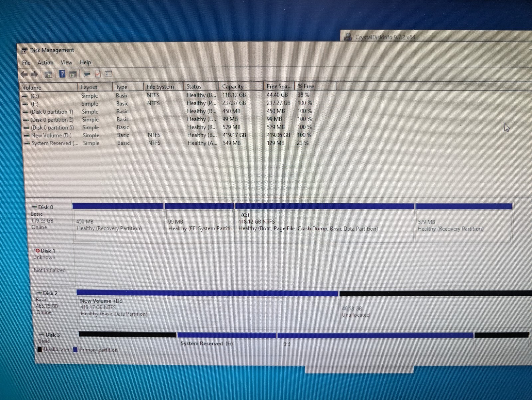532x400 pixels.
Task: Select the 99 MB EFI System Partition block
Action: pos(199,223)
